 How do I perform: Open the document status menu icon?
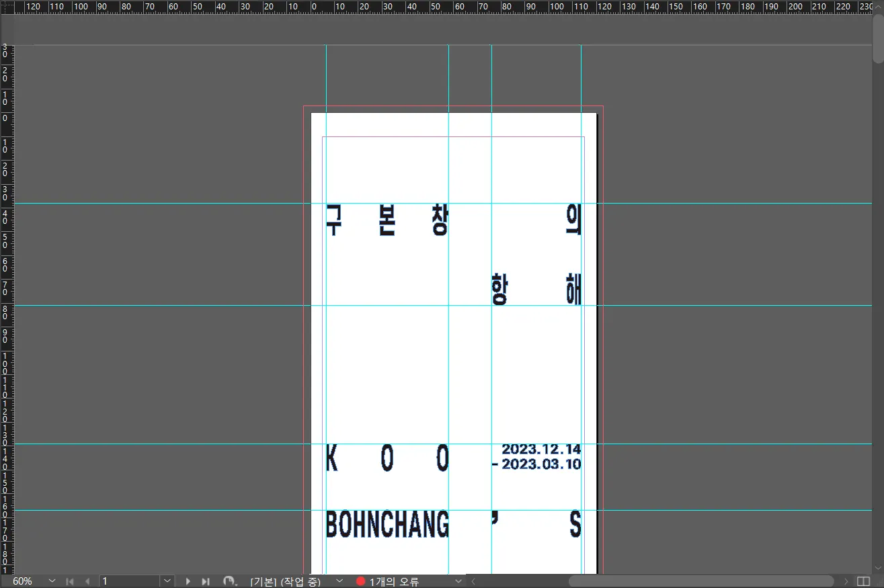tap(230, 581)
